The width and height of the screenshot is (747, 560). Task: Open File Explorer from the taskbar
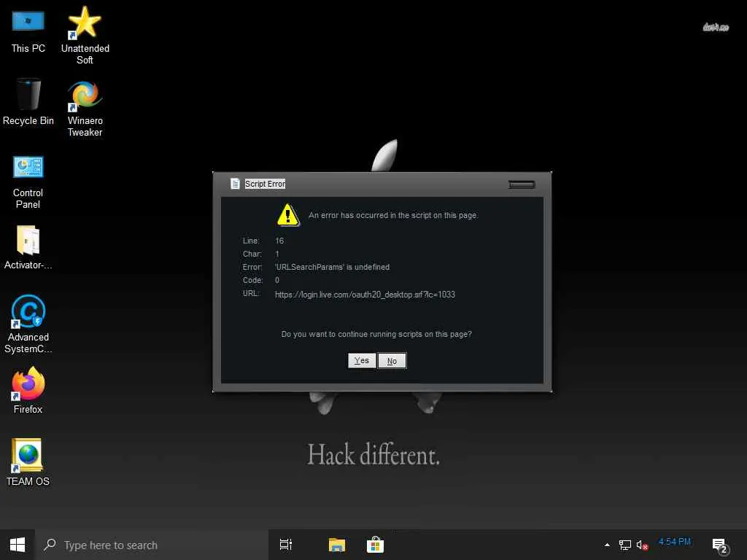point(337,545)
